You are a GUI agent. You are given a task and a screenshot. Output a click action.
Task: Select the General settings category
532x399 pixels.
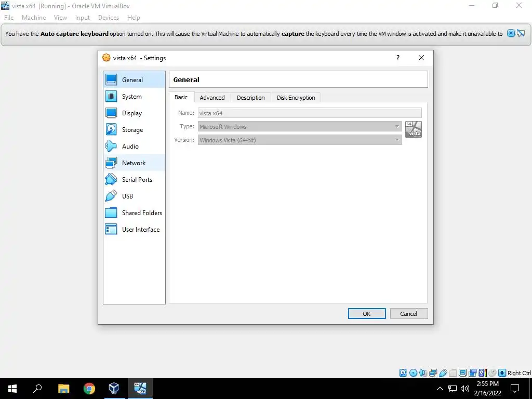click(134, 79)
